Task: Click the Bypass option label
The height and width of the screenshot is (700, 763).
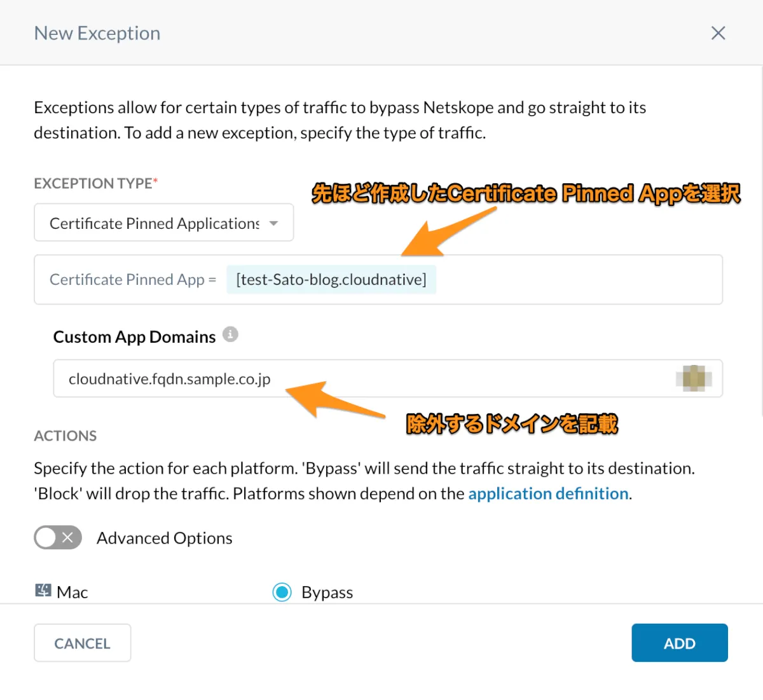Action: (327, 593)
